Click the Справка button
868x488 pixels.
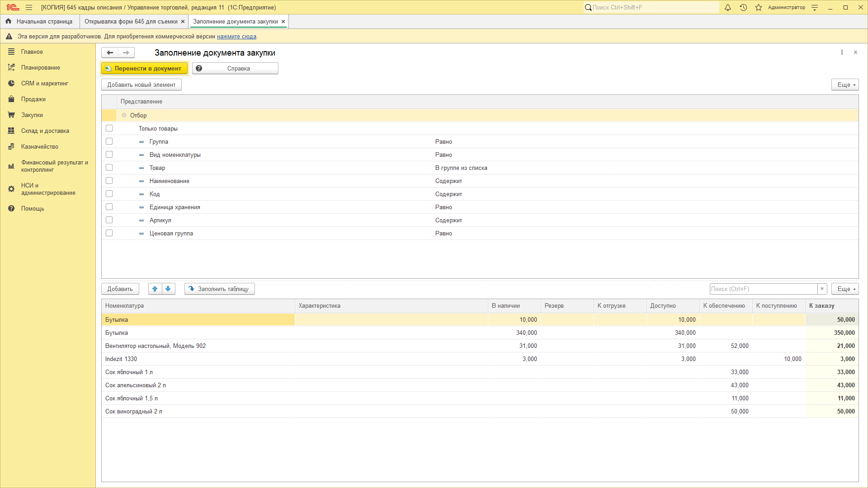click(x=235, y=68)
